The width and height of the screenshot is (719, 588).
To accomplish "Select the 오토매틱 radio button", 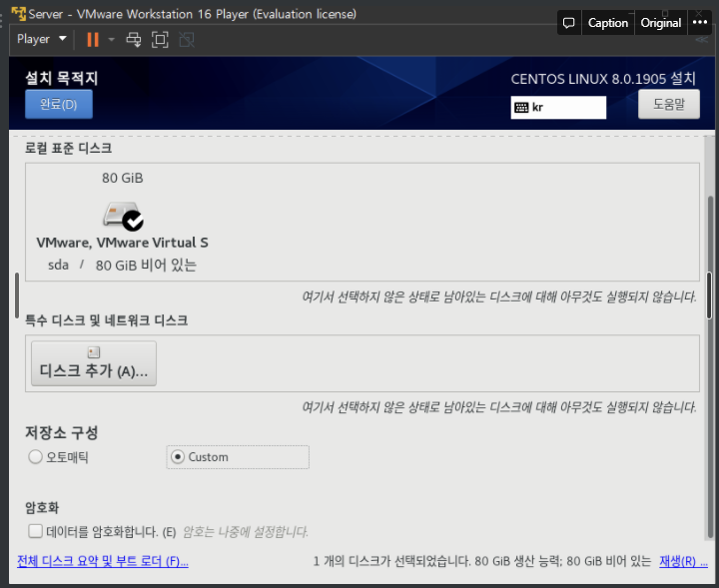I will (x=35, y=457).
